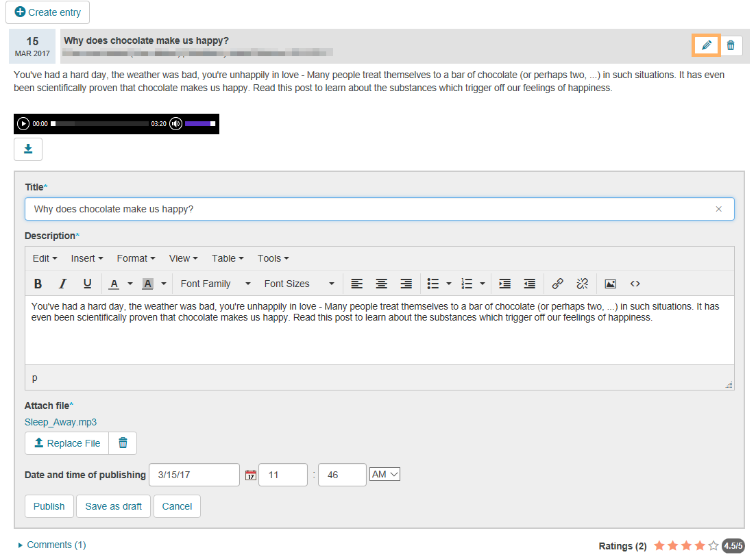Viewport: 756px width, 559px height.
Task: Open source code view icon
Action: click(635, 284)
